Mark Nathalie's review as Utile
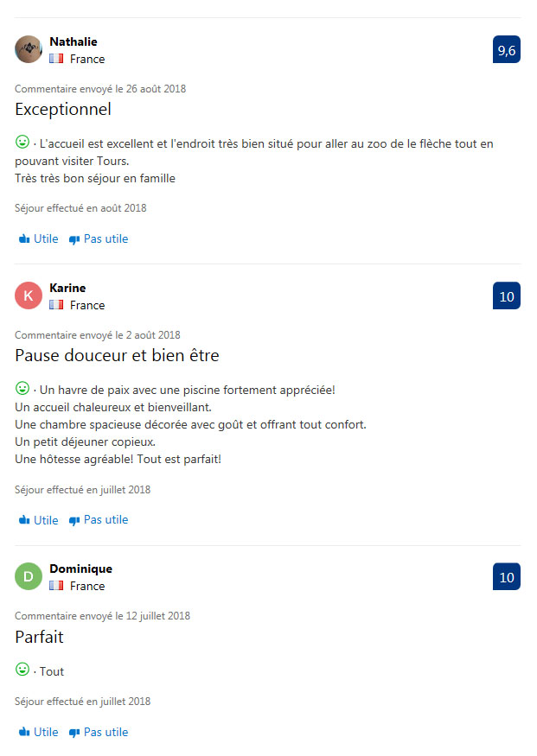Screen dimensions: 537x756 (x=39, y=239)
